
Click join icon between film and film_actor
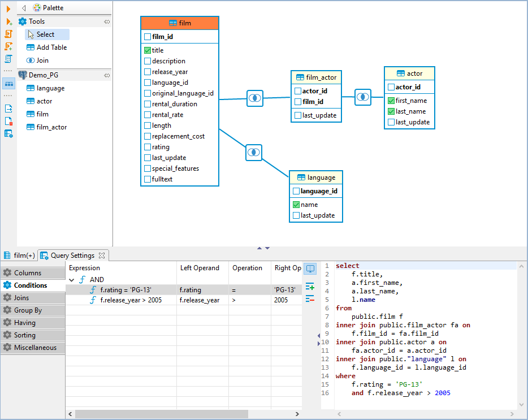coord(255,98)
